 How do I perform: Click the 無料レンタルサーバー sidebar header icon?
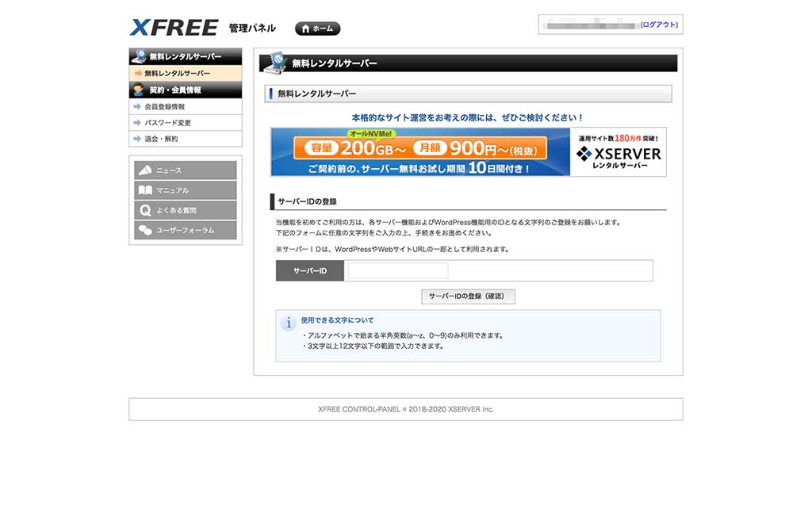tap(139, 56)
